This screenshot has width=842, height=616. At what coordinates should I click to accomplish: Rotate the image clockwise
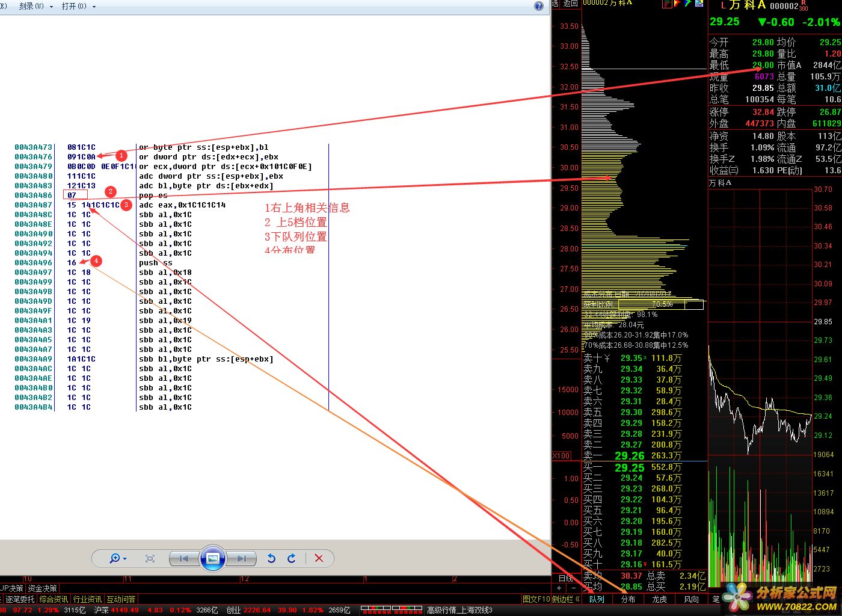[292, 558]
